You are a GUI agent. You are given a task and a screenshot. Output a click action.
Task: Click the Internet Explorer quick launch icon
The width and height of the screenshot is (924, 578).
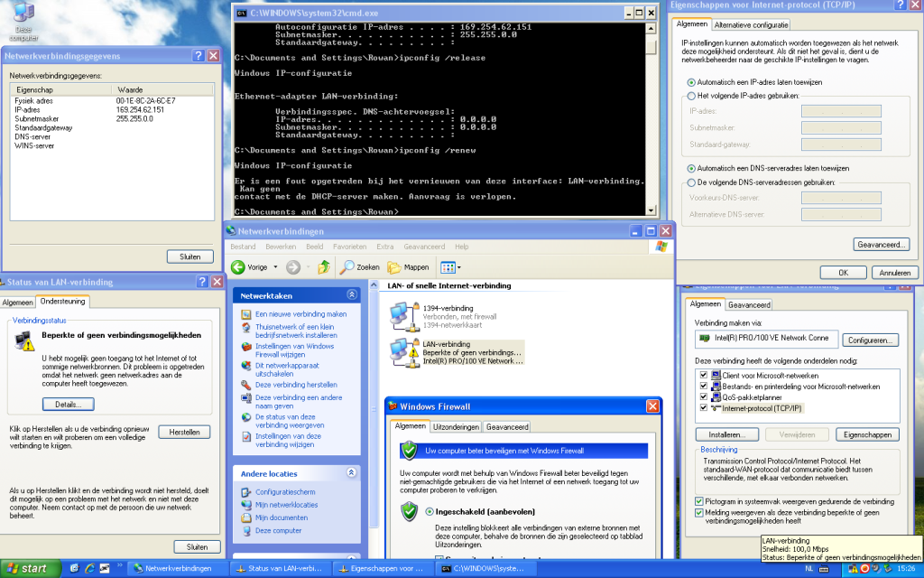coord(89,569)
